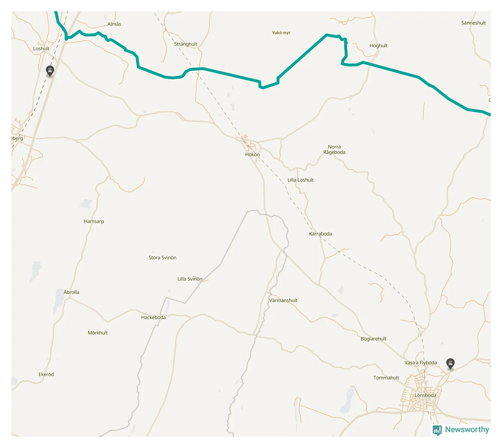The width and height of the screenshot is (502, 448).
Task: Click the map marker near Västra Flyboda
Action: (x=450, y=363)
